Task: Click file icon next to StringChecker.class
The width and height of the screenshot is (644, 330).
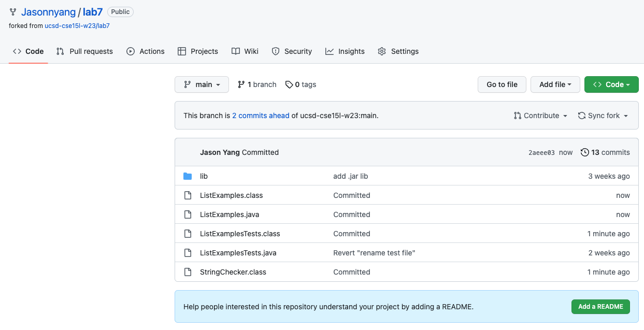Action: coord(188,272)
